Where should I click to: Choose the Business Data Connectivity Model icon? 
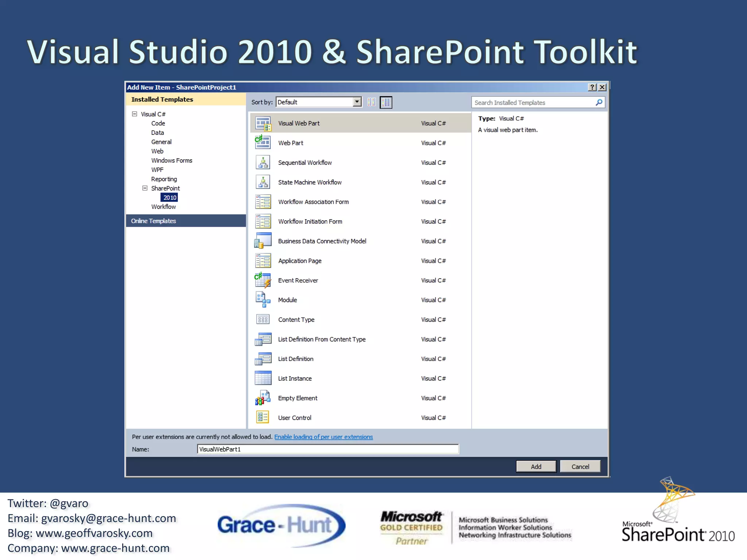pos(263,241)
